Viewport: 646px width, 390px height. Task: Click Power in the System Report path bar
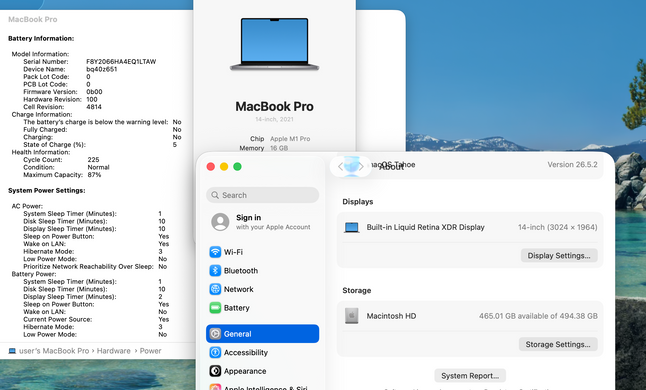click(x=150, y=351)
